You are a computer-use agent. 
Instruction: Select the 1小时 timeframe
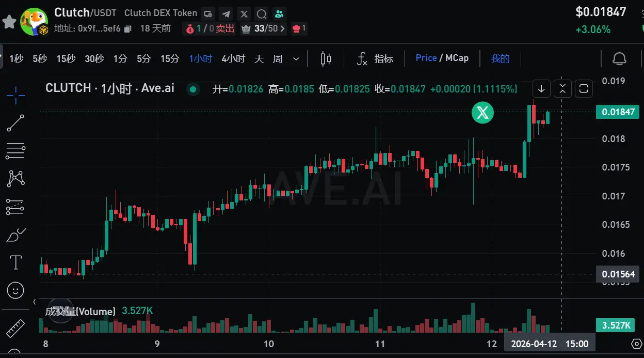coord(200,59)
